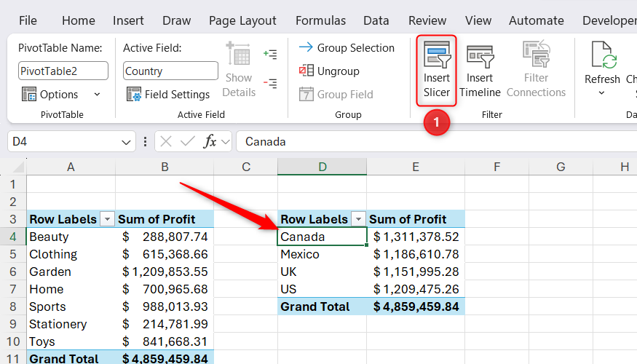Select row 6 header
This screenshot has height=364, width=637.
point(13,272)
